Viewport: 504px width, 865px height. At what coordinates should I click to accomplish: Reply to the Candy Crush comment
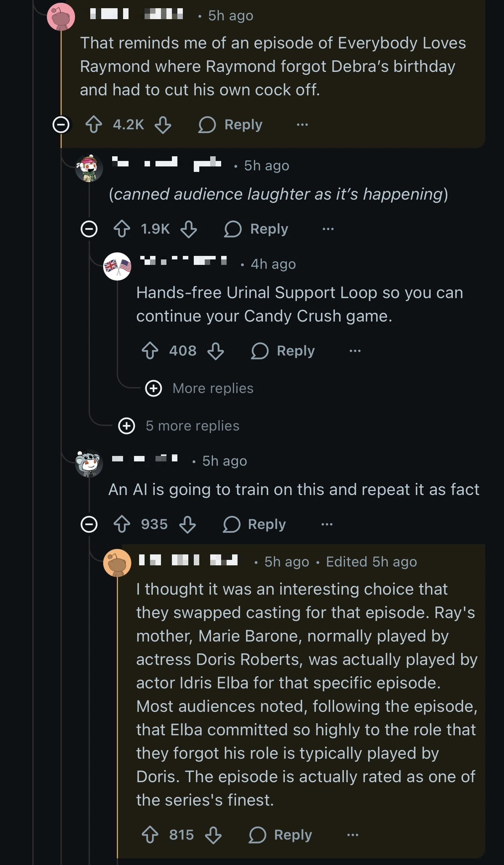point(283,351)
